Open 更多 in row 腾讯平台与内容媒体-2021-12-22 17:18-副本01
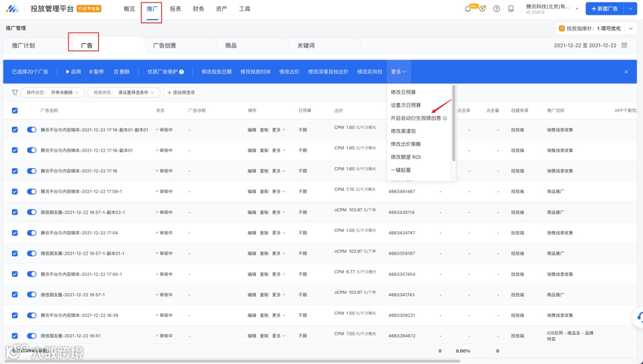This screenshot has height=364, width=643. click(x=279, y=150)
